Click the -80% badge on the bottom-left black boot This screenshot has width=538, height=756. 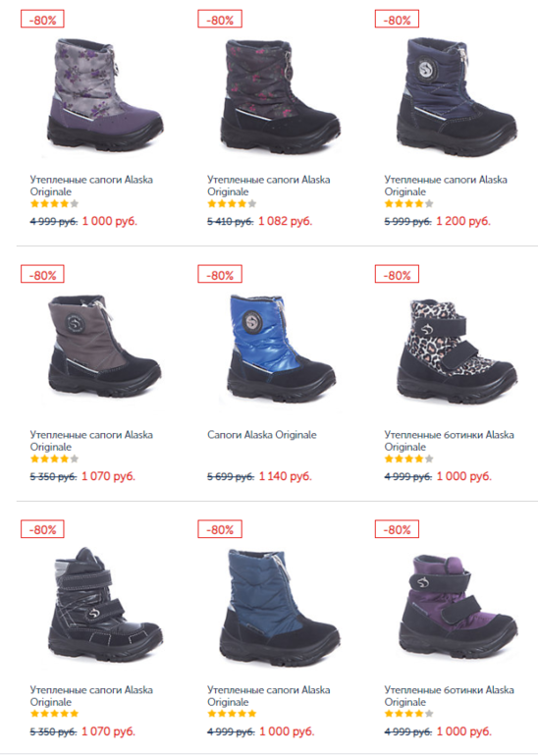pyautogui.click(x=42, y=529)
